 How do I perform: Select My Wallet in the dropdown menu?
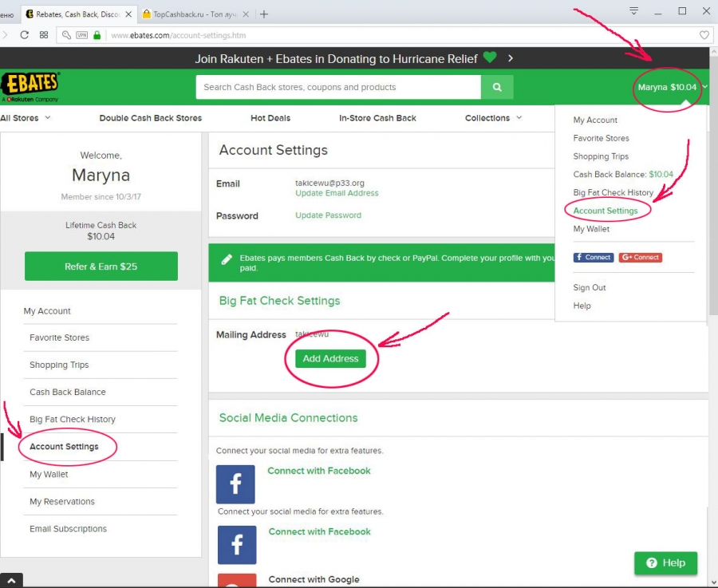[x=591, y=229]
